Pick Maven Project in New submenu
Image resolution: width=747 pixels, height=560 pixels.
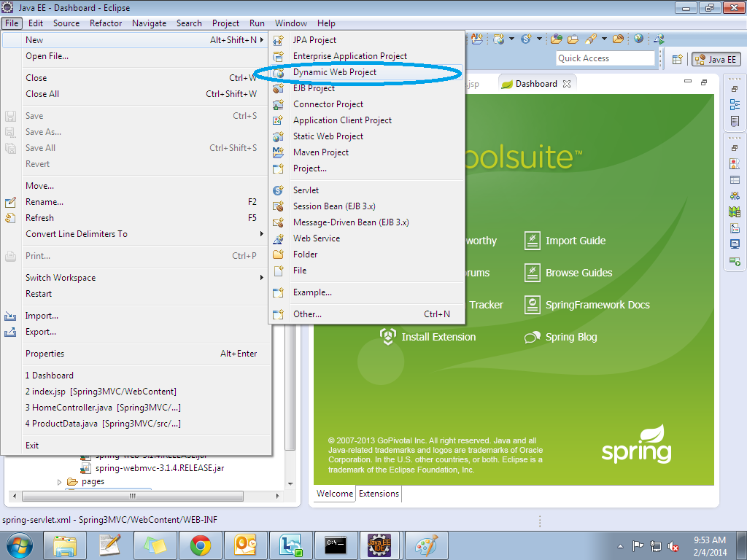point(366,152)
